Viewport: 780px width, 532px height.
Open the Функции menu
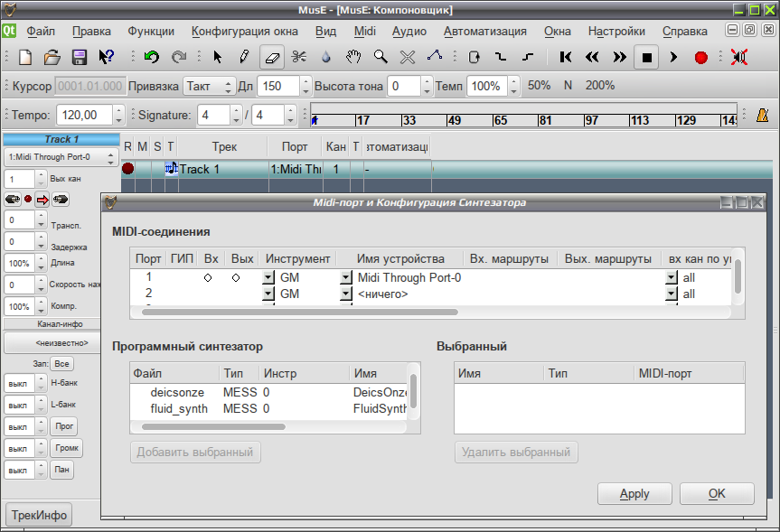(151, 32)
